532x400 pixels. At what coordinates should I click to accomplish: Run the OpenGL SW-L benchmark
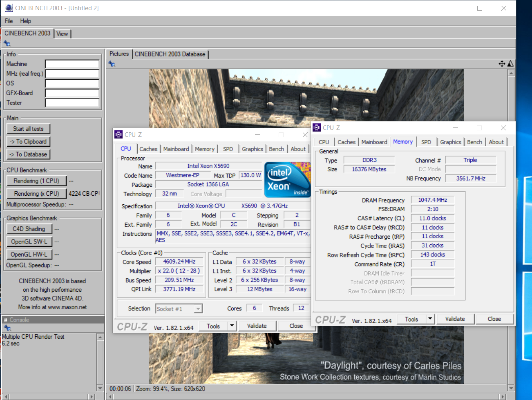29,241
